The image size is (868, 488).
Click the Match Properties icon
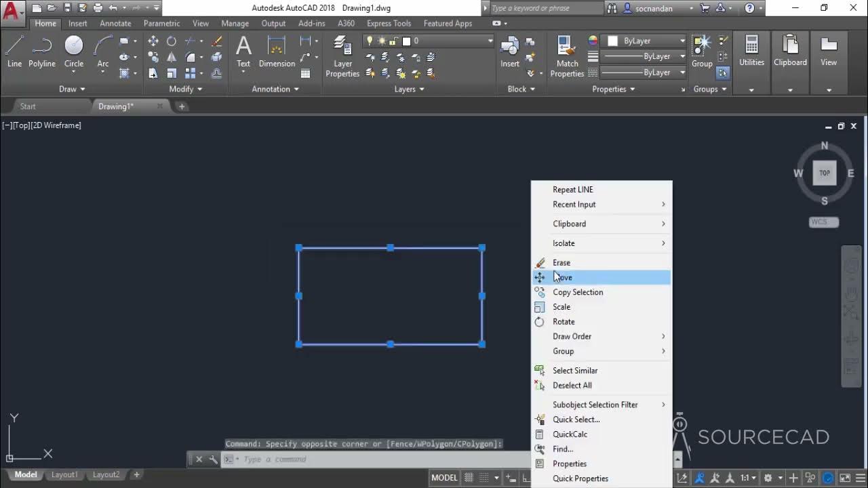point(567,56)
